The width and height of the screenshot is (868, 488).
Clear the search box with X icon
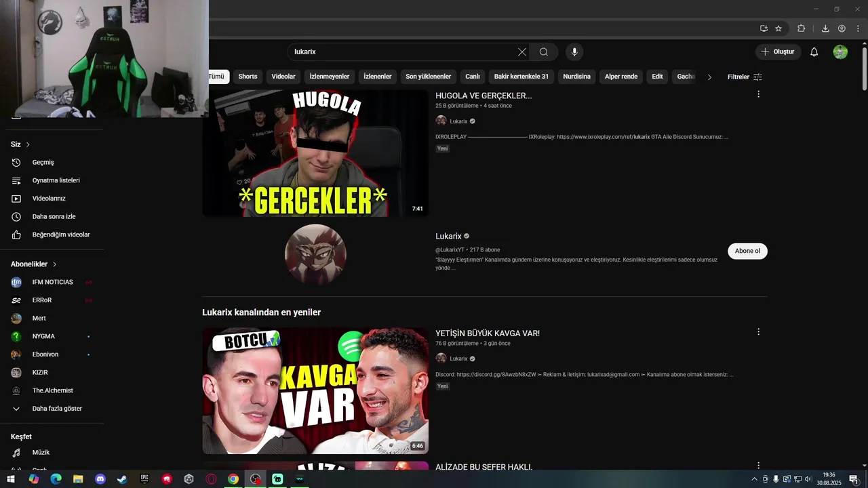[522, 52]
